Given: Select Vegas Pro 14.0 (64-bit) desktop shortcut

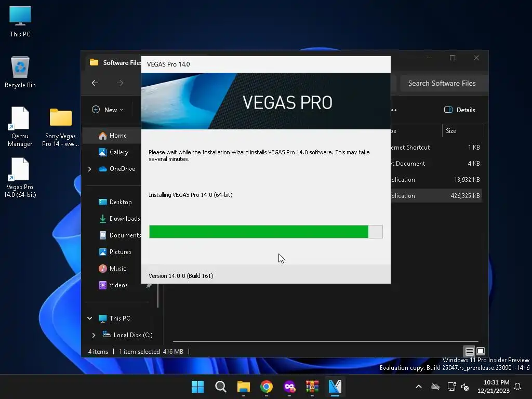Looking at the screenshot, I should (x=20, y=178).
